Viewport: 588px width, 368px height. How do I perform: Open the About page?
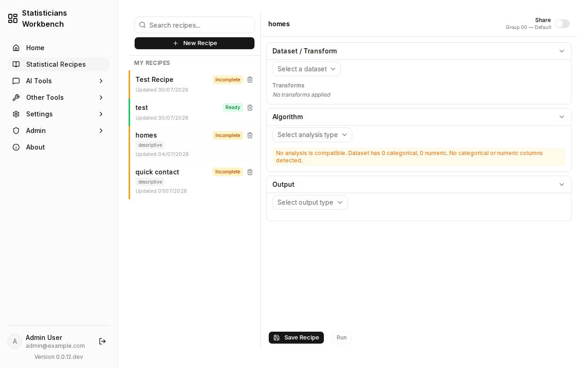click(58, 147)
